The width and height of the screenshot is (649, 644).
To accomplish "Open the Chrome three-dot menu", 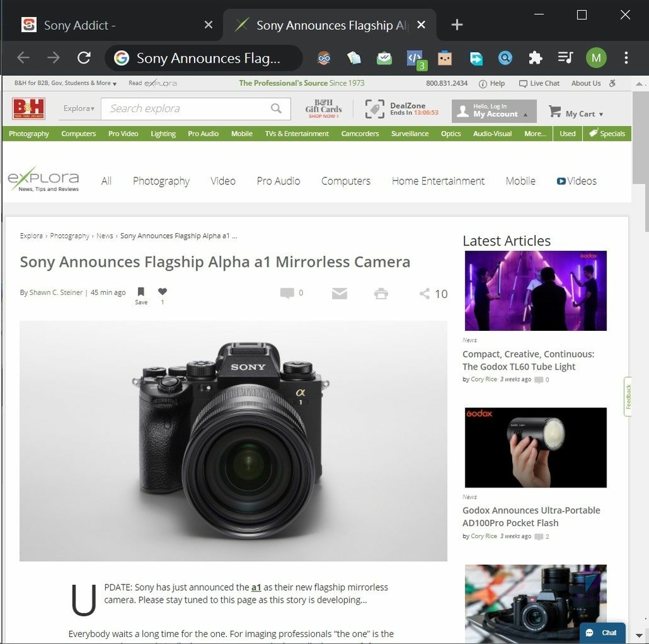I will [626, 58].
